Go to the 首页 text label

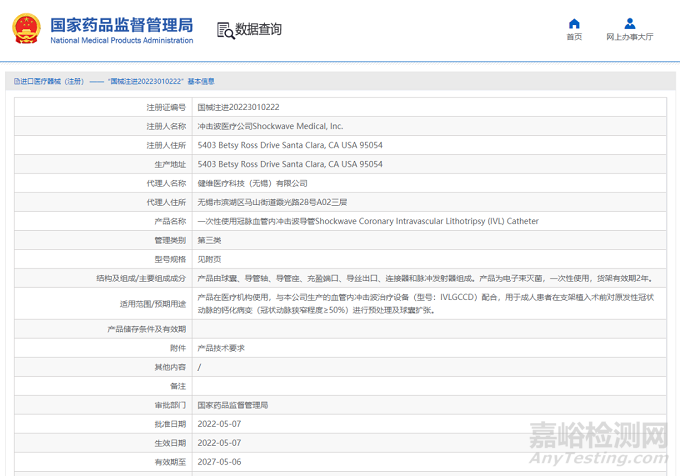(x=574, y=37)
